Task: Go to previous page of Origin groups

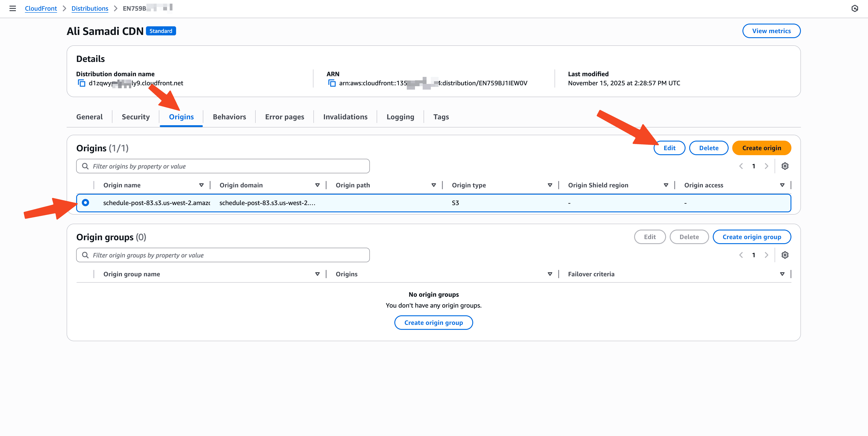Action: [x=741, y=255]
